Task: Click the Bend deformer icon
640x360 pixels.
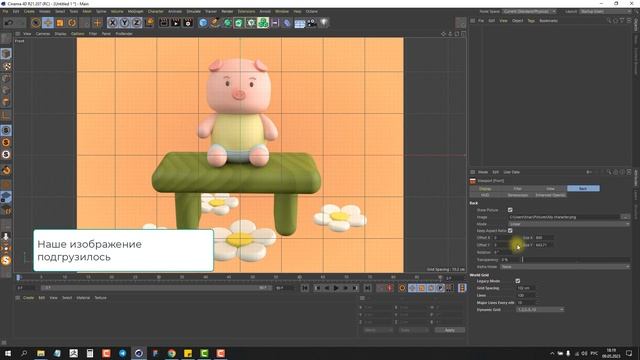Action: 287,23
